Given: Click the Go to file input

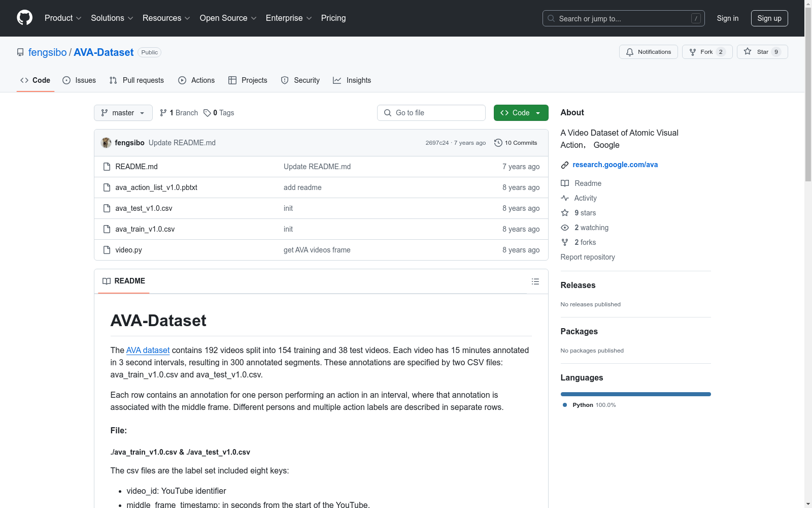Looking at the screenshot, I should (431, 113).
